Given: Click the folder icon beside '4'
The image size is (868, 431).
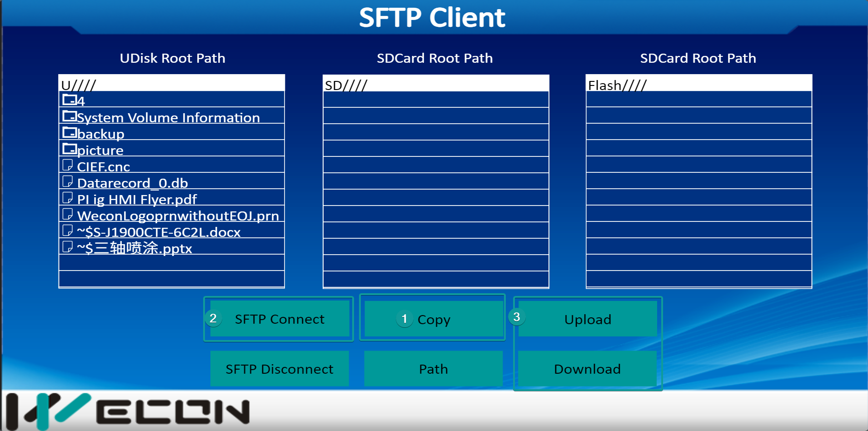Looking at the screenshot, I should pos(69,100).
